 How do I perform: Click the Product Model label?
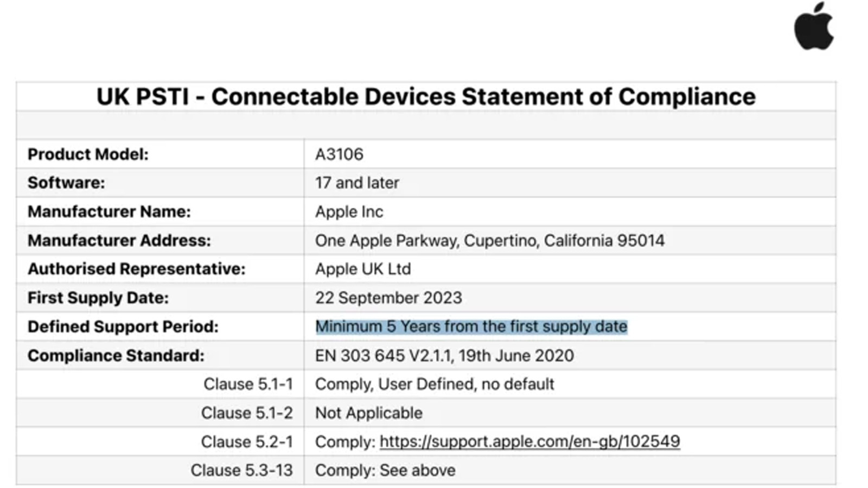88,155
